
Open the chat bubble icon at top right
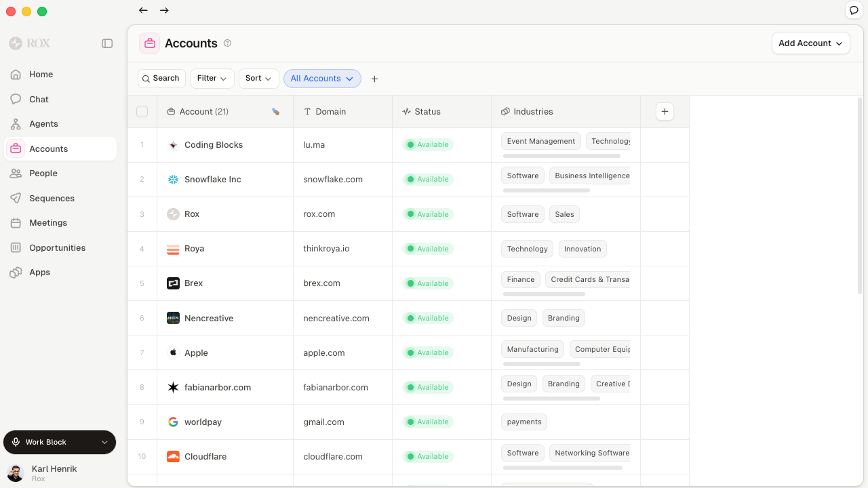[x=854, y=10]
